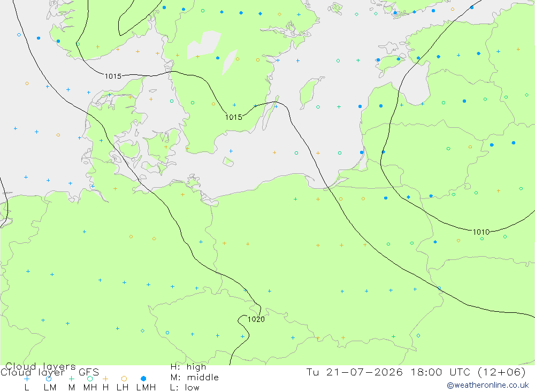
Task: Click the 1015 isobar label over southern Sweden
Action: point(234,117)
